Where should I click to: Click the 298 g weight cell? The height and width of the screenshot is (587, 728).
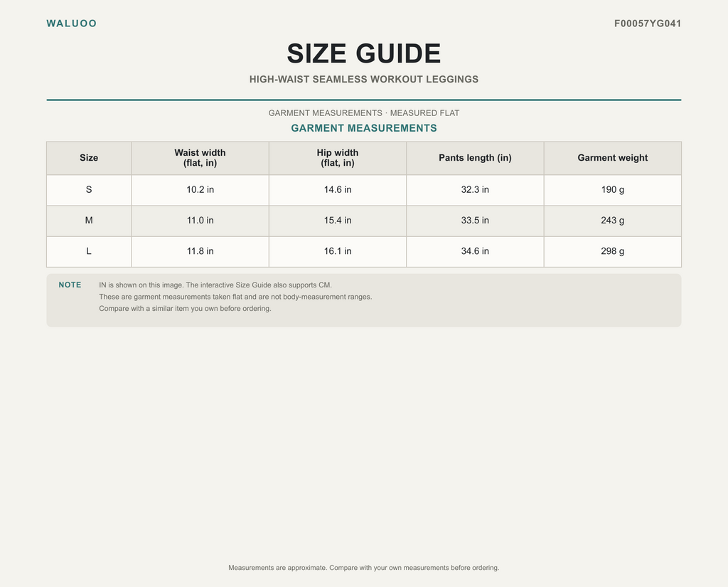pos(612,251)
